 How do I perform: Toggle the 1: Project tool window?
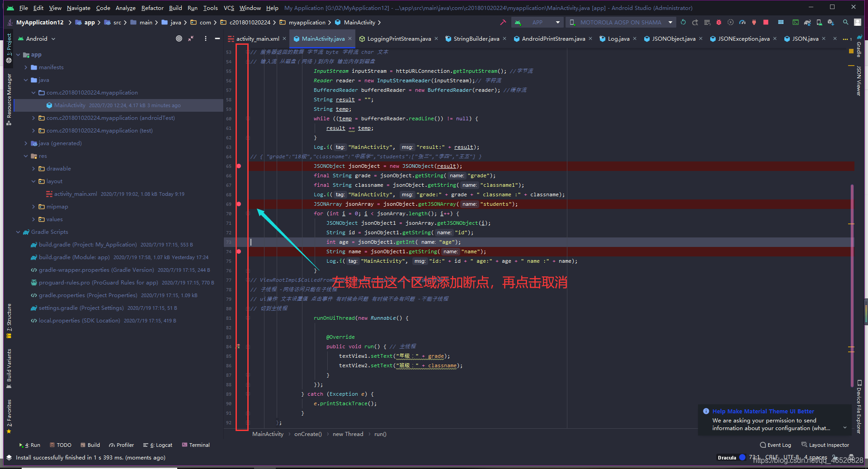tap(9, 48)
